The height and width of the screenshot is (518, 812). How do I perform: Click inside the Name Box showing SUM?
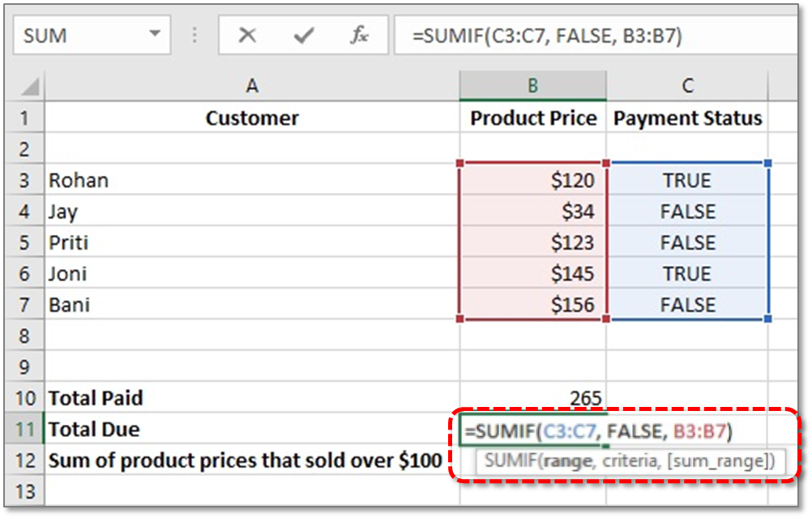[83, 35]
